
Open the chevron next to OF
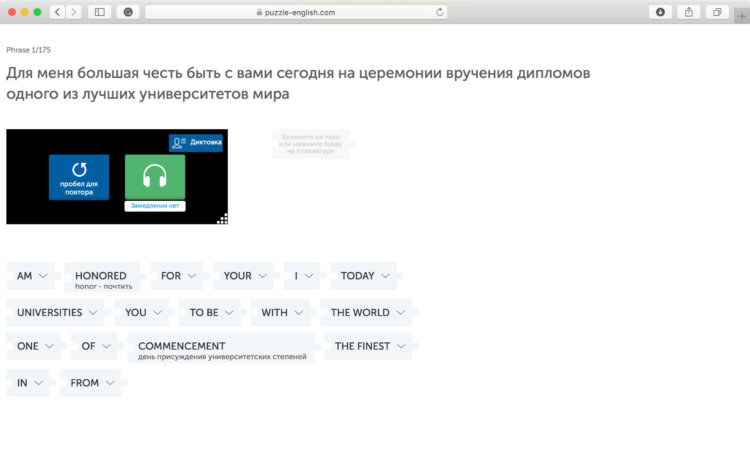click(x=106, y=346)
